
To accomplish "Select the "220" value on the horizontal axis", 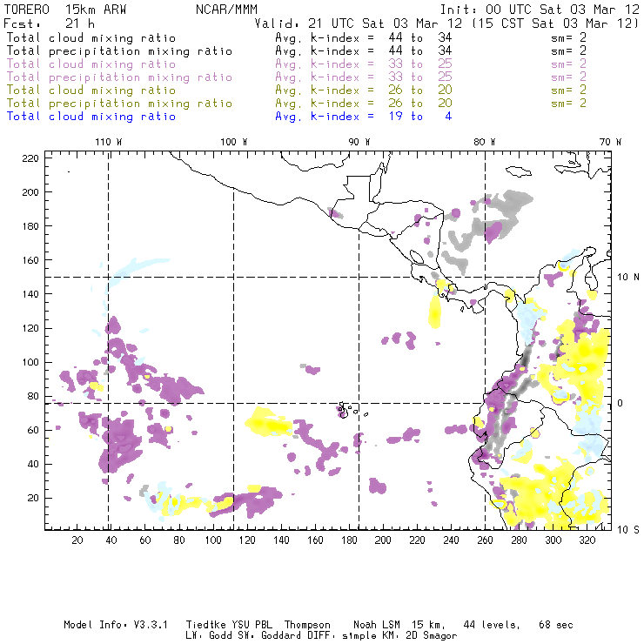I will click(x=417, y=540).
